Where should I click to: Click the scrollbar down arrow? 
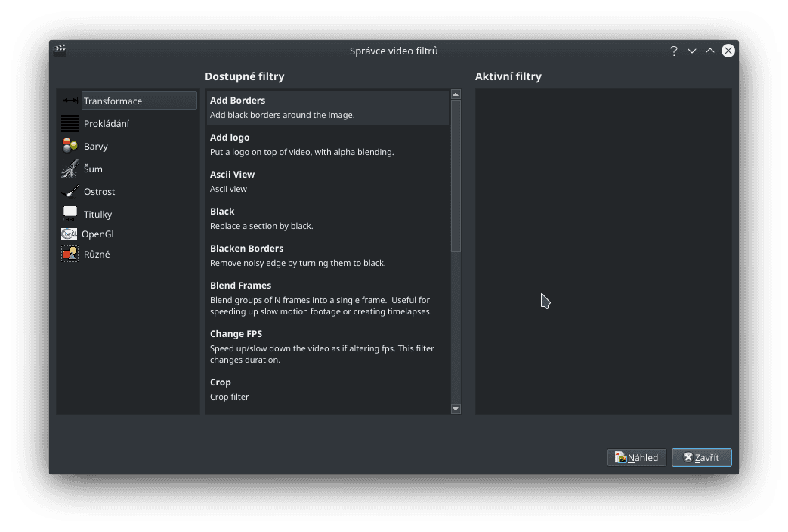click(x=455, y=408)
